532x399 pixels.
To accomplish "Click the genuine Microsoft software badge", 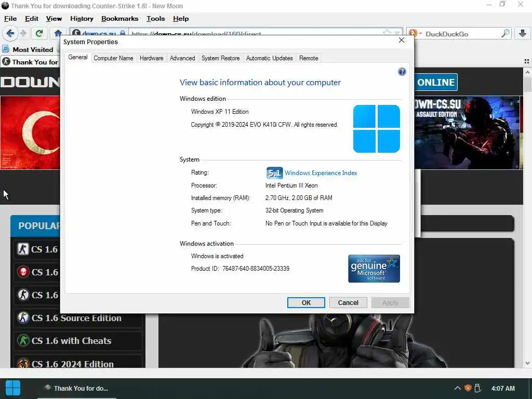I will click(x=374, y=269).
